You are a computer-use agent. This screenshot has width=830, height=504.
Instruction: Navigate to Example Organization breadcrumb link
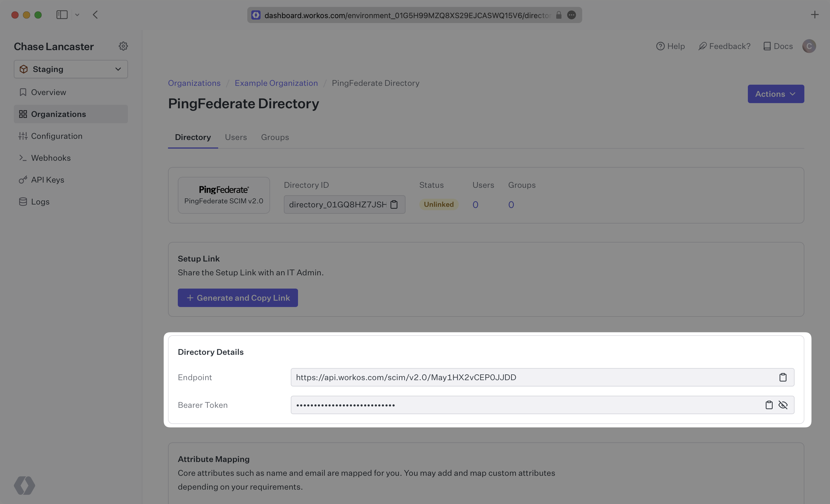point(276,83)
